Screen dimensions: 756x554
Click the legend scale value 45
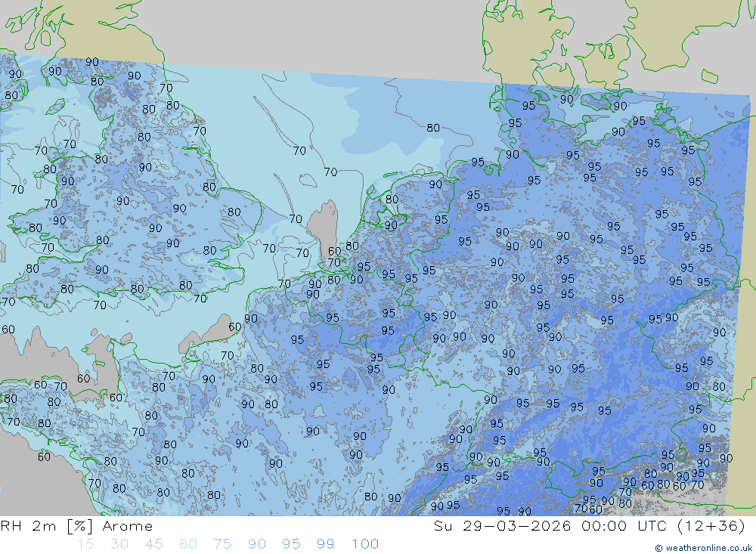coord(154,544)
